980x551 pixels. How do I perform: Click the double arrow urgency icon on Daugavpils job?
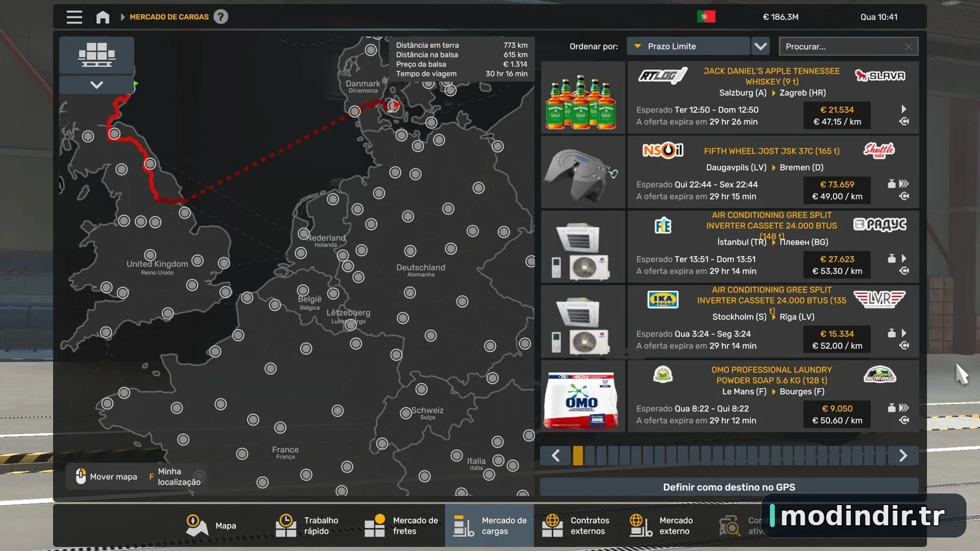pyautogui.click(x=904, y=184)
